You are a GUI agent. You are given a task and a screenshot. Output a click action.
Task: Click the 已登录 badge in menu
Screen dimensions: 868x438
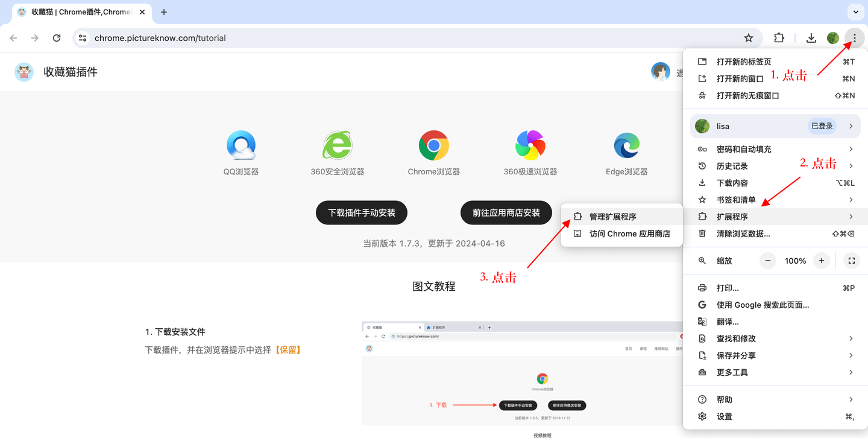(x=822, y=126)
